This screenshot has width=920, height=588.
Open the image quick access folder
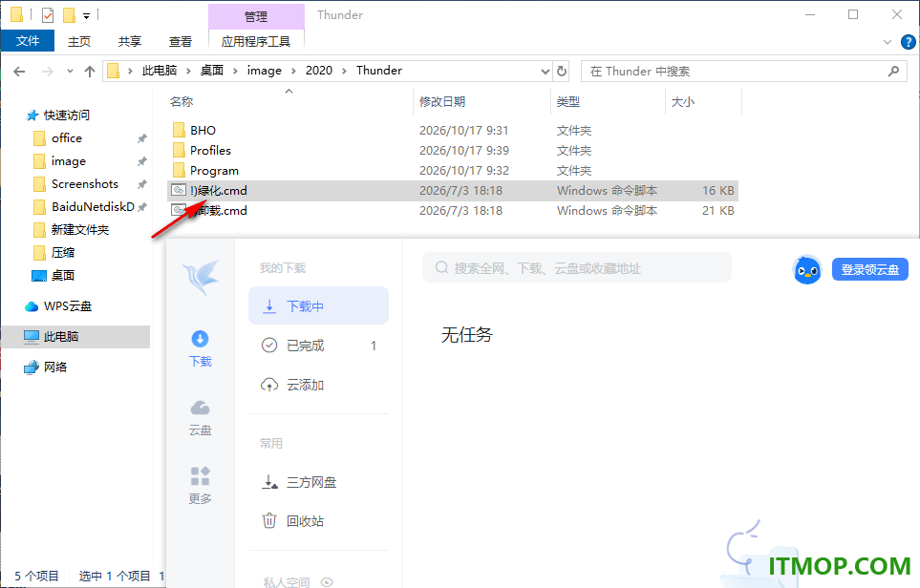coord(68,160)
